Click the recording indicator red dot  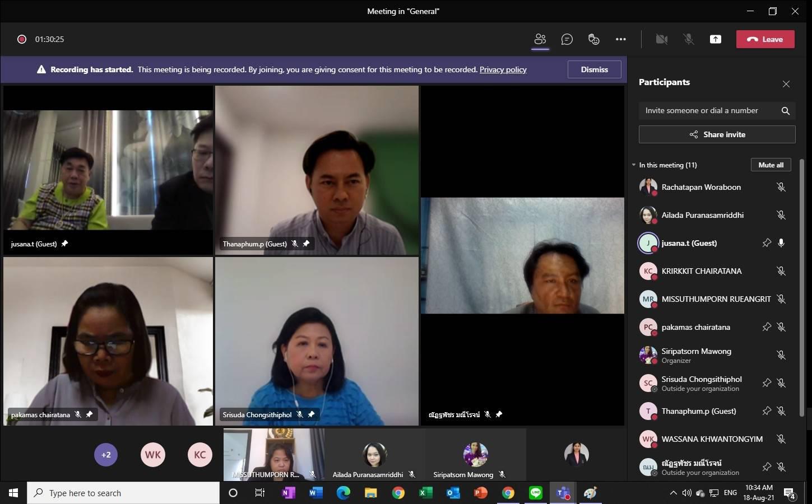(x=22, y=39)
